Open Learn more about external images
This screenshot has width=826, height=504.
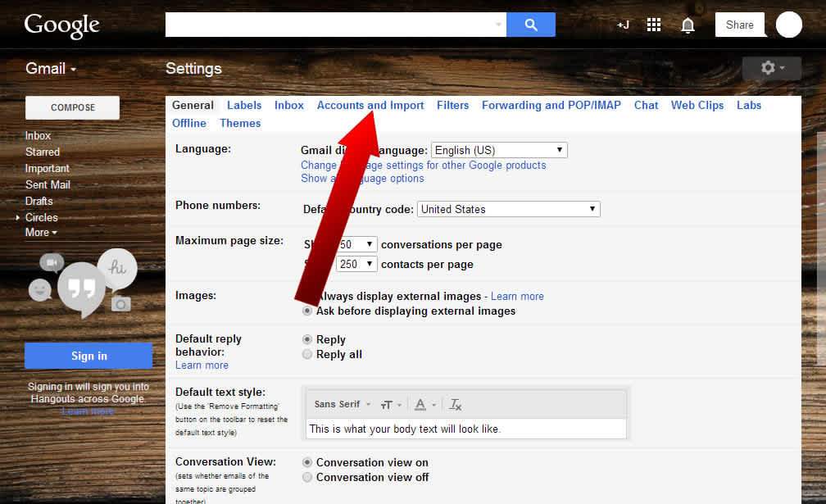(x=517, y=297)
